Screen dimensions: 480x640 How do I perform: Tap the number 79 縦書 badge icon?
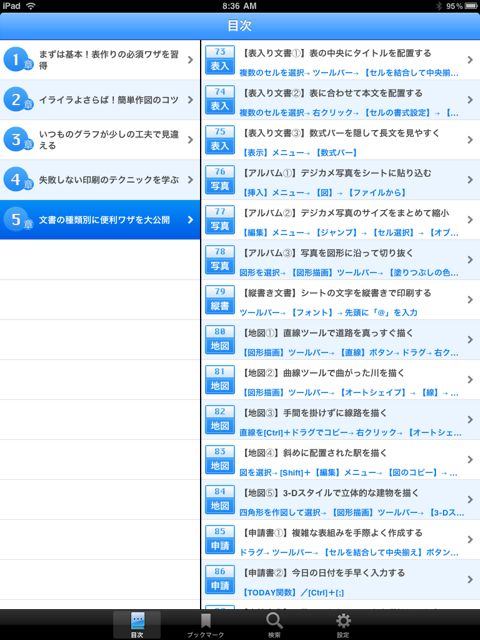[x=220, y=300]
